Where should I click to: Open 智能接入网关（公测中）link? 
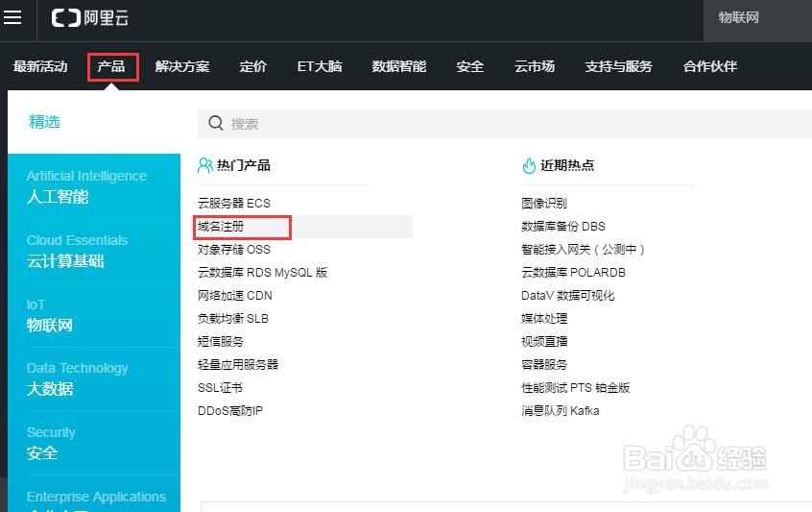pyautogui.click(x=584, y=249)
